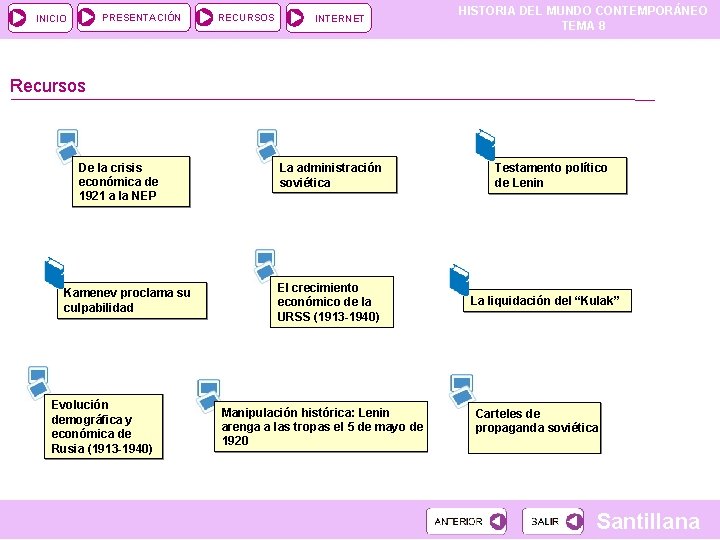Click the 'HISTORIA DEL MUNDO CONTEMPORÁNEO' title text

(583, 11)
